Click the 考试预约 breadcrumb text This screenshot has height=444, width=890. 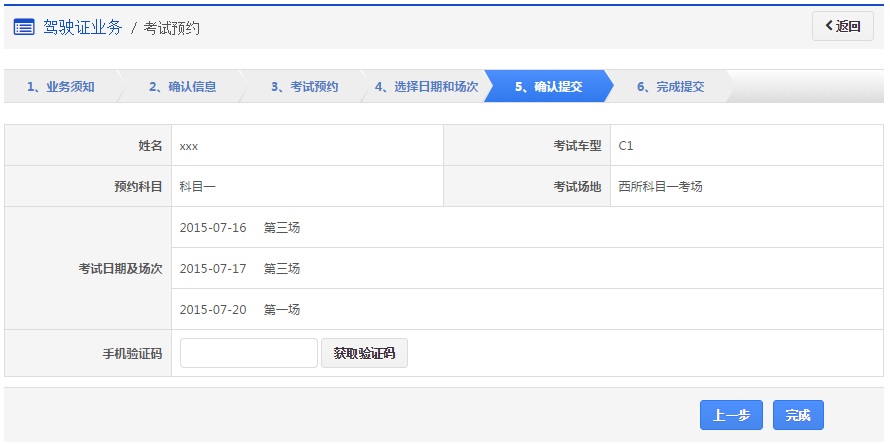point(171,28)
